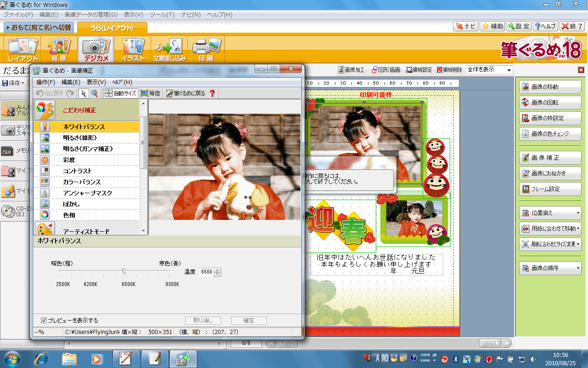Open Internet Explorer from the taskbar
Screen dimensions: 588x368
click(x=41, y=359)
